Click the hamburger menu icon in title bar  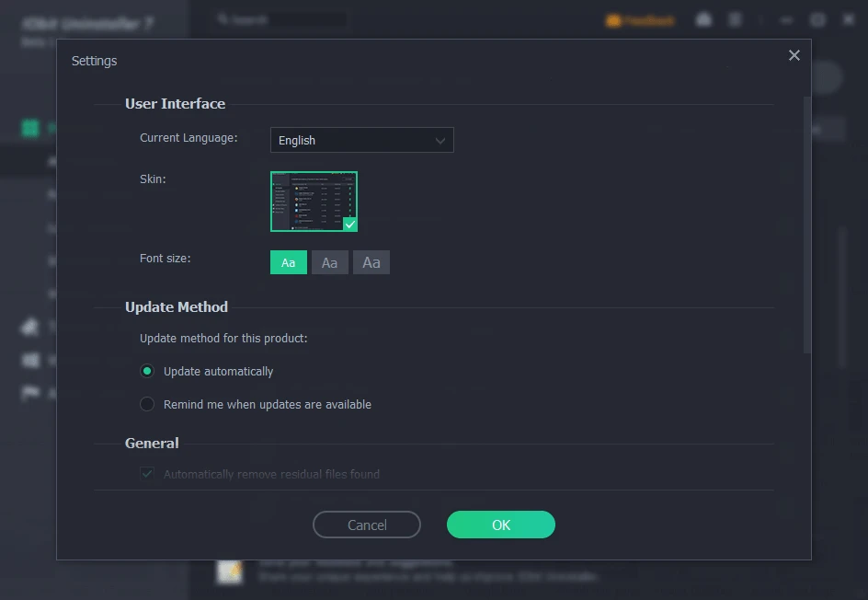pyautogui.click(x=735, y=19)
